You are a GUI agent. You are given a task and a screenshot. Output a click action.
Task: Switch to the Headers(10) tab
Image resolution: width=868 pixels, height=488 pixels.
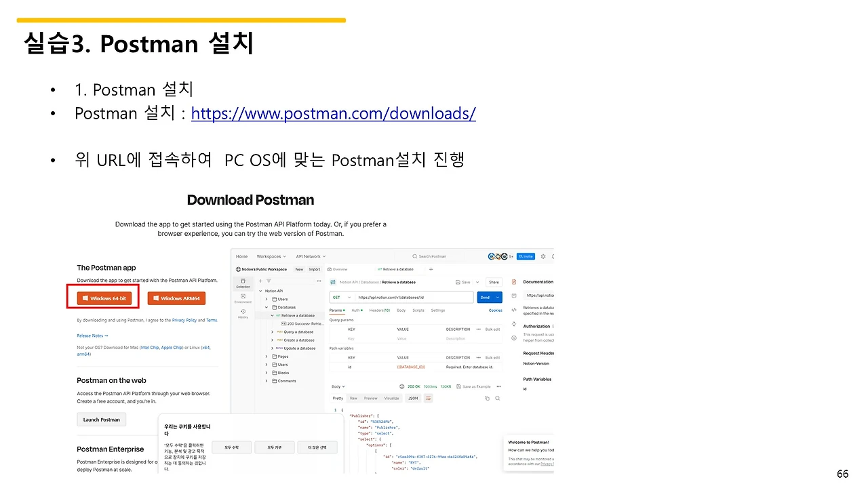coord(380,310)
